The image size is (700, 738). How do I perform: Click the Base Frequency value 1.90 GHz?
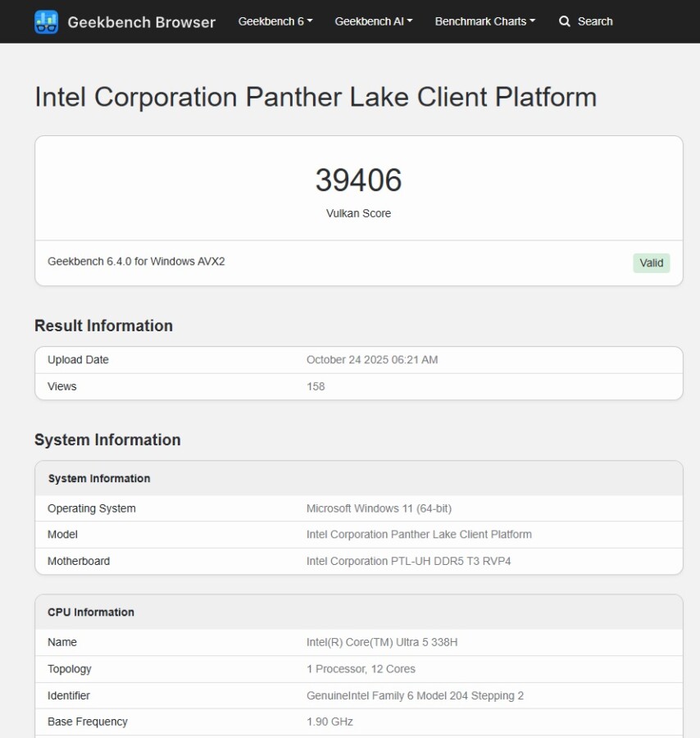330,722
